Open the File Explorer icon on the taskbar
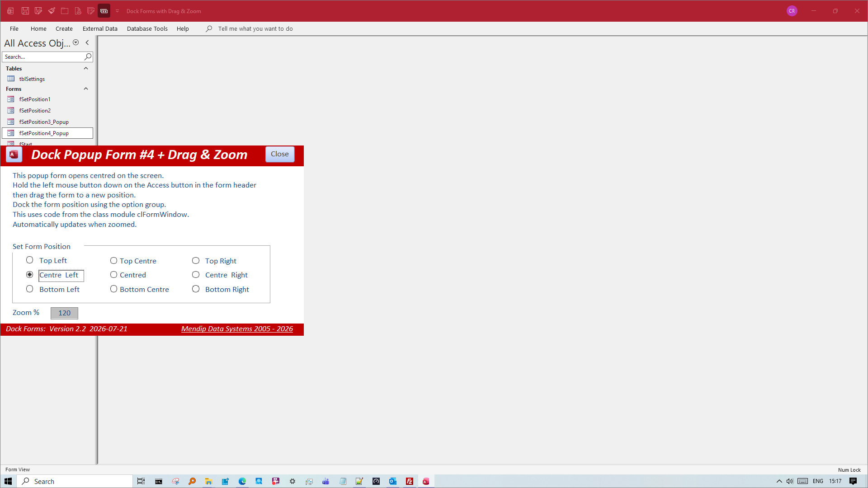Screen dimensions: 868x488 (x=208, y=481)
